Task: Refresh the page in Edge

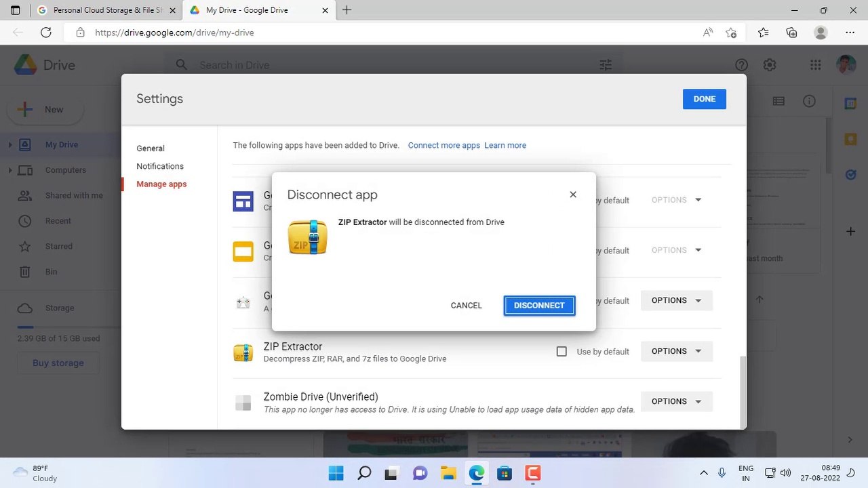Action: tap(46, 33)
